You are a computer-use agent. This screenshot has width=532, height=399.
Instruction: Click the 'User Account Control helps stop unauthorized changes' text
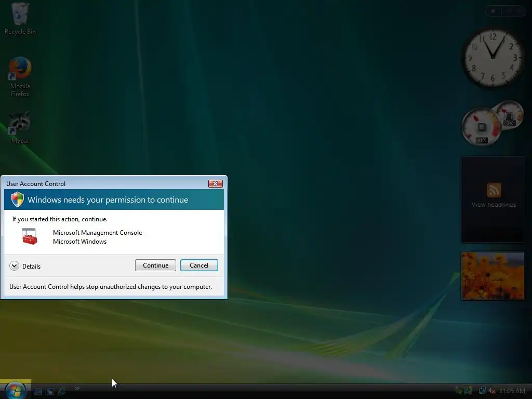pos(111,287)
